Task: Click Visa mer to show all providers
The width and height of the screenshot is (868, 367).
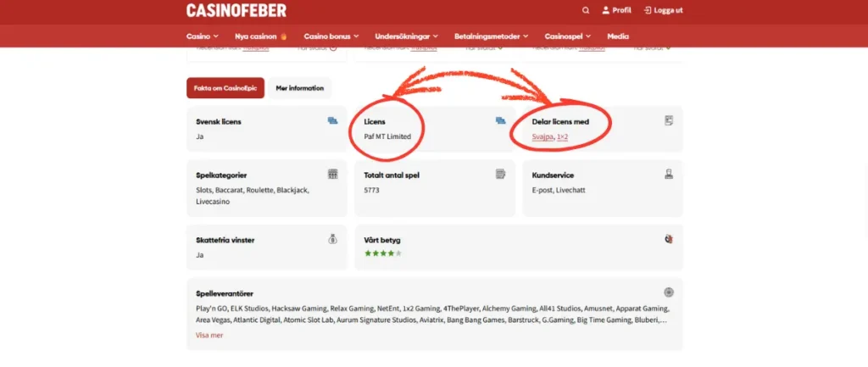Action: (x=209, y=335)
